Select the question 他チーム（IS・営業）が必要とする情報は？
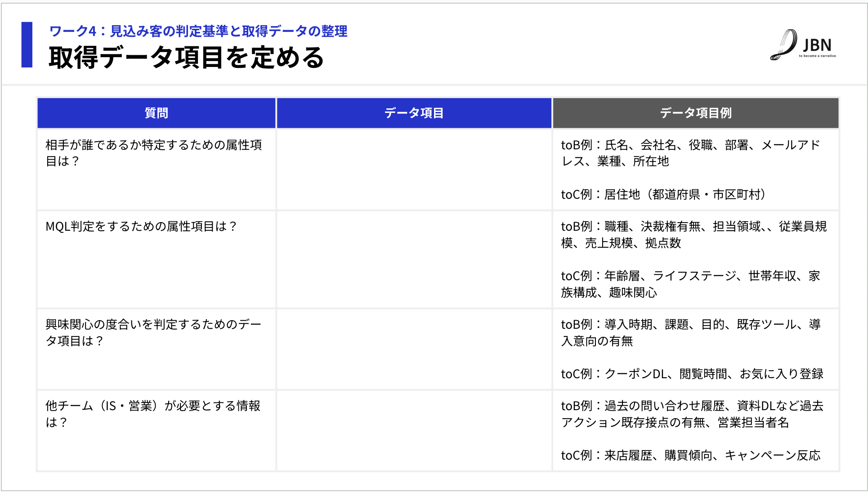Viewport: 868px width, 492px height. click(153, 414)
